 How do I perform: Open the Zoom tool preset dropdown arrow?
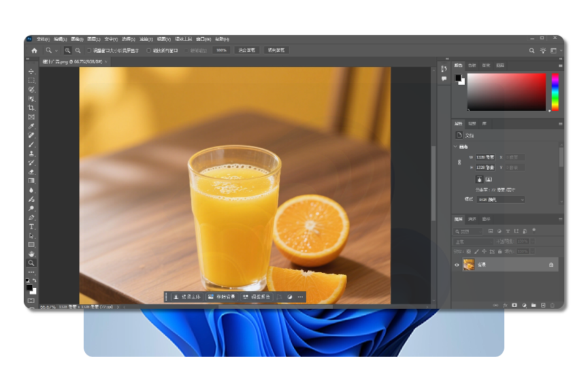(x=57, y=50)
